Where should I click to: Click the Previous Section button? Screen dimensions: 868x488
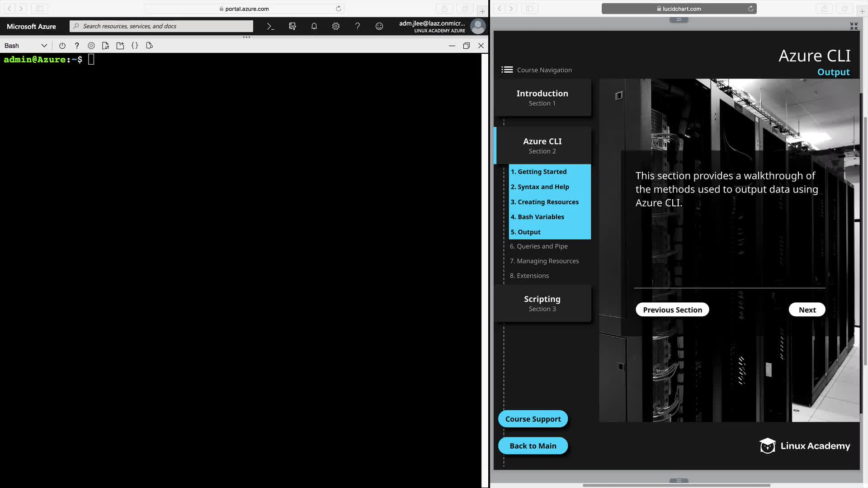(672, 310)
